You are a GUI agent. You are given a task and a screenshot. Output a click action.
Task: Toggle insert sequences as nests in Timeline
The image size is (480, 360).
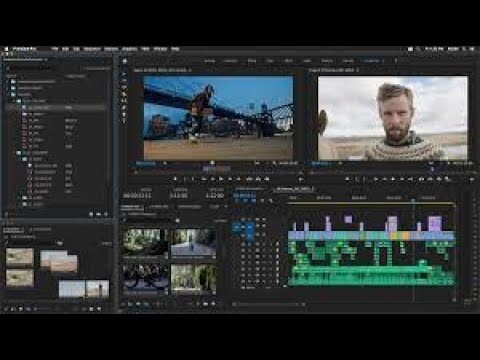[237, 201]
